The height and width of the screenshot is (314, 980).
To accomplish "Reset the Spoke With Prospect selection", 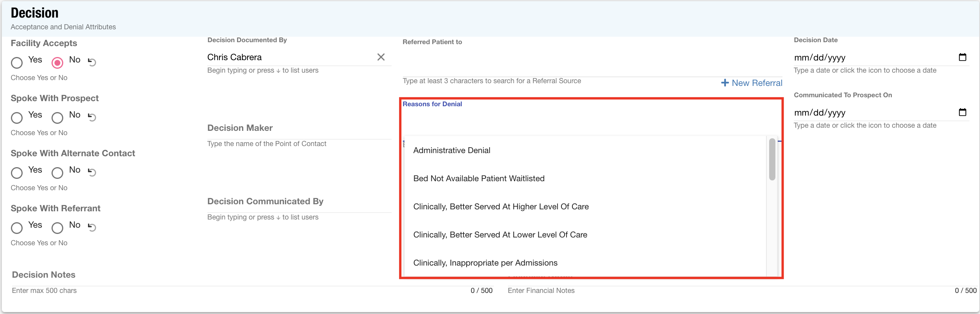I will [x=92, y=117].
